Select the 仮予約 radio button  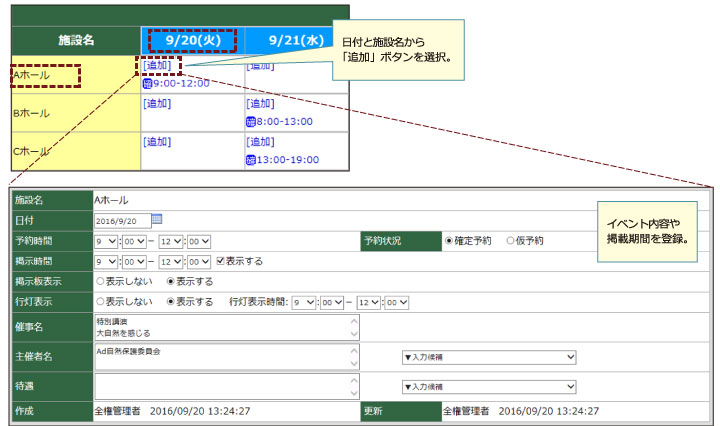[510, 241]
